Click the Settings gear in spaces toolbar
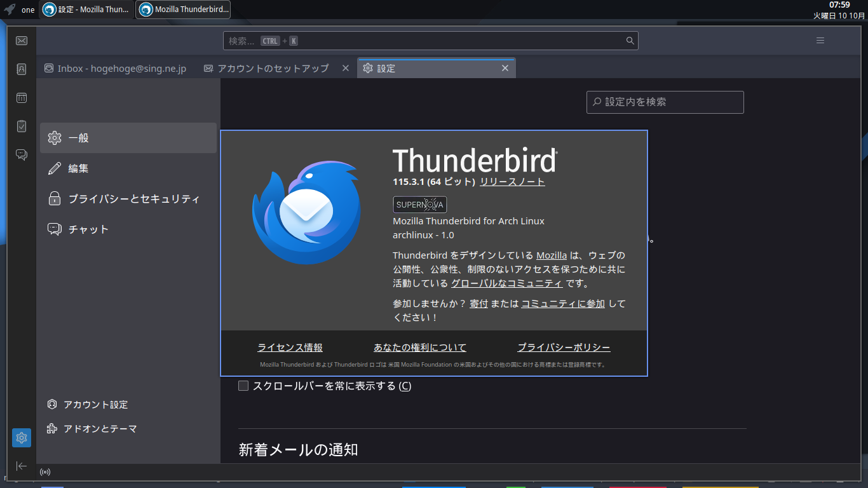The height and width of the screenshot is (488, 868). pos(22,438)
